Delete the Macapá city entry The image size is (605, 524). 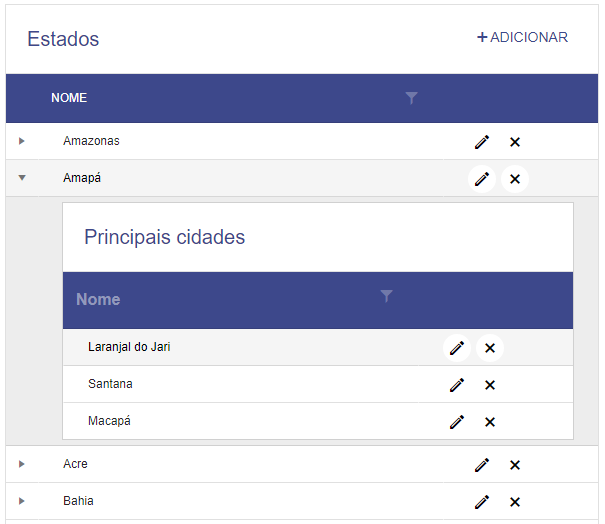click(490, 422)
